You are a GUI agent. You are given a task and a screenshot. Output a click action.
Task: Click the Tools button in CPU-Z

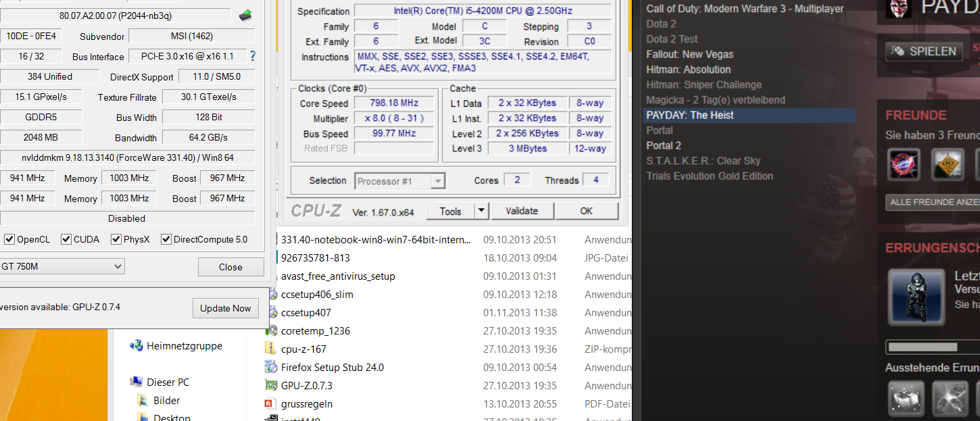(450, 212)
